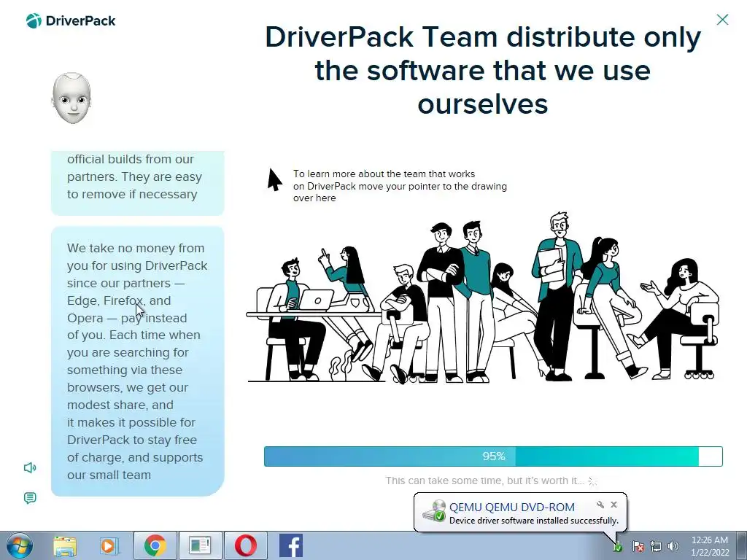Click the team illustration drawing

coord(483,297)
